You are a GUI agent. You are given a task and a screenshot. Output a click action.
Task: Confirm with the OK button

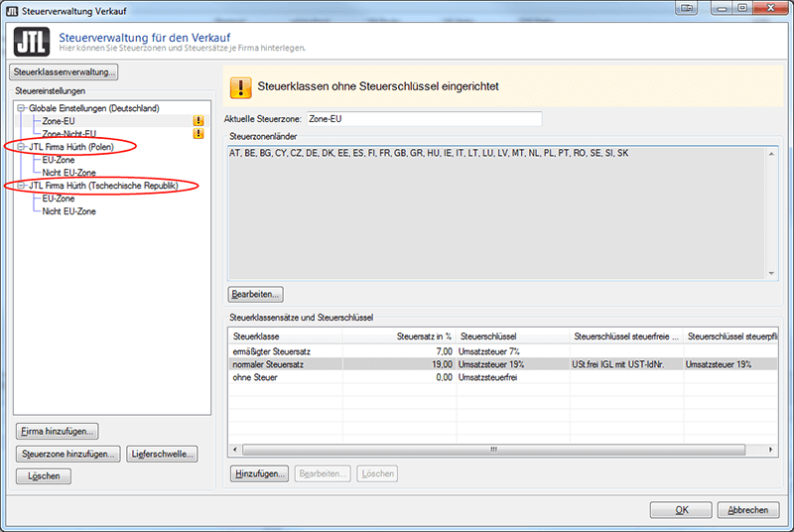coord(681,510)
